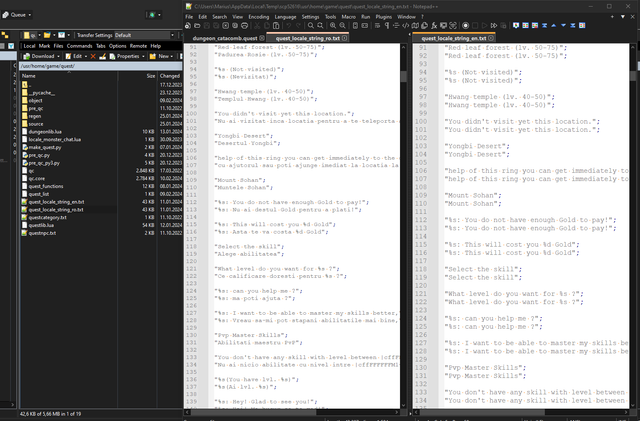The image size is (640, 421).
Task: Expand the New button dropdown arrow
Action: click(171, 56)
